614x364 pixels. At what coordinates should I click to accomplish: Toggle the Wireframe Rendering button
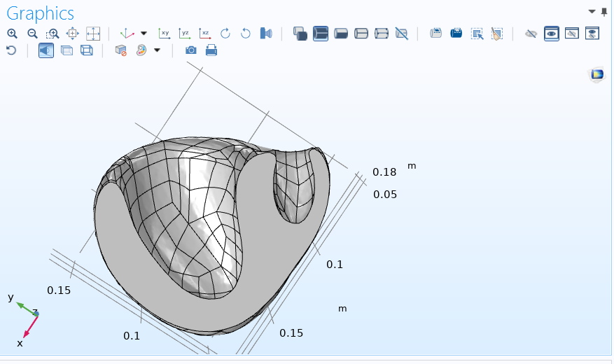pos(87,50)
